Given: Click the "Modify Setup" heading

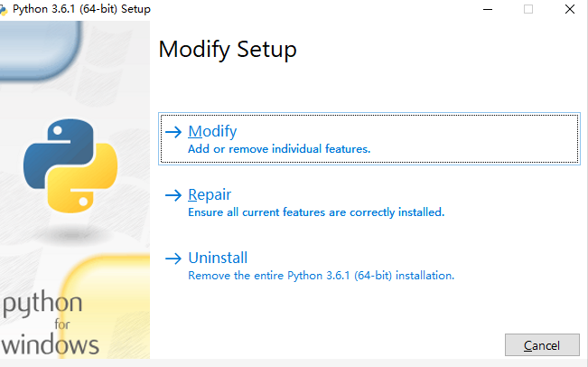Looking at the screenshot, I should [228, 50].
